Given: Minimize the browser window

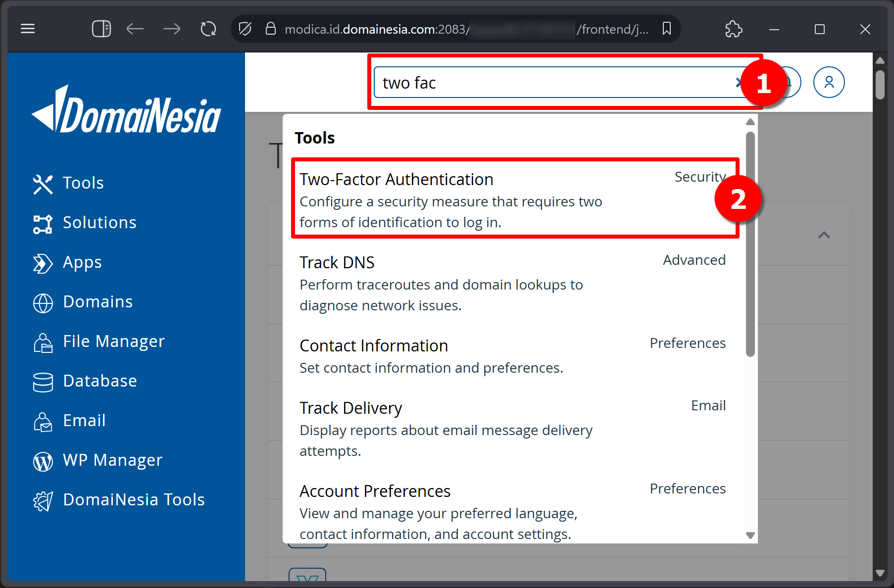Looking at the screenshot, I should pyautogui.click(x=774, y=29).
